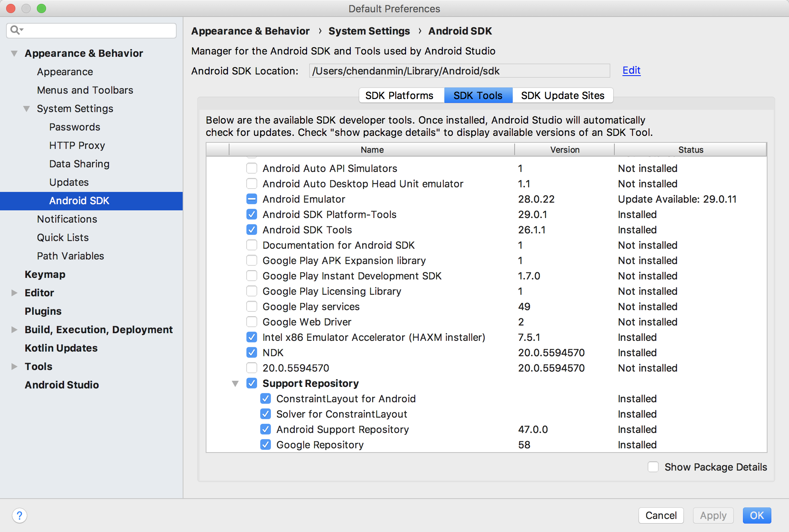
Task: Click the Version column header
Action: (565, 150)
